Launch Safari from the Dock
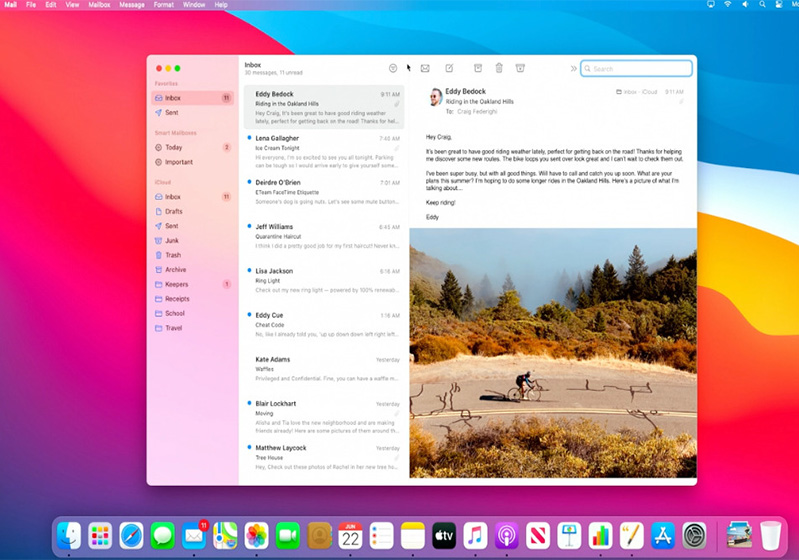Viewport: 799px width, 560px height. [131, 536]
